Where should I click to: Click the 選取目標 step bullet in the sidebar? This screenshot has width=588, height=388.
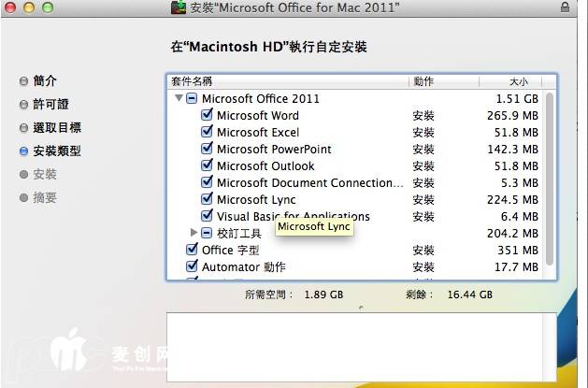coord(24,128)
